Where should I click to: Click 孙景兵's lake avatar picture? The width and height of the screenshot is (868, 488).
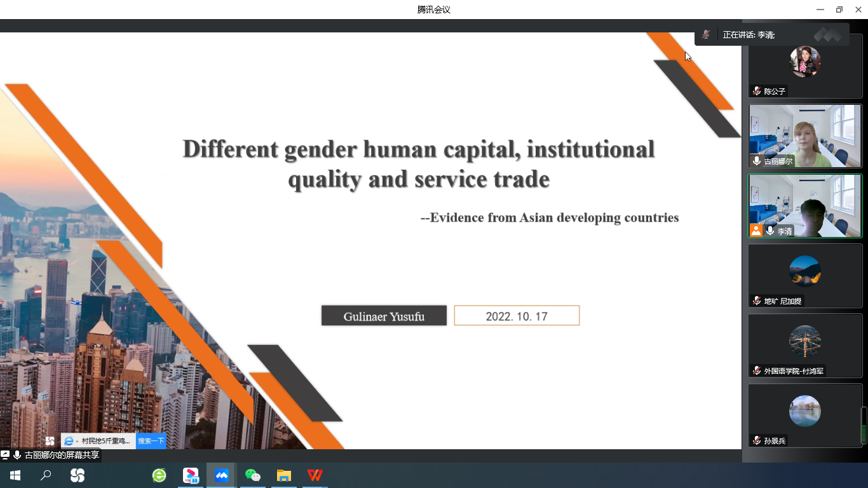click(804, 410)
